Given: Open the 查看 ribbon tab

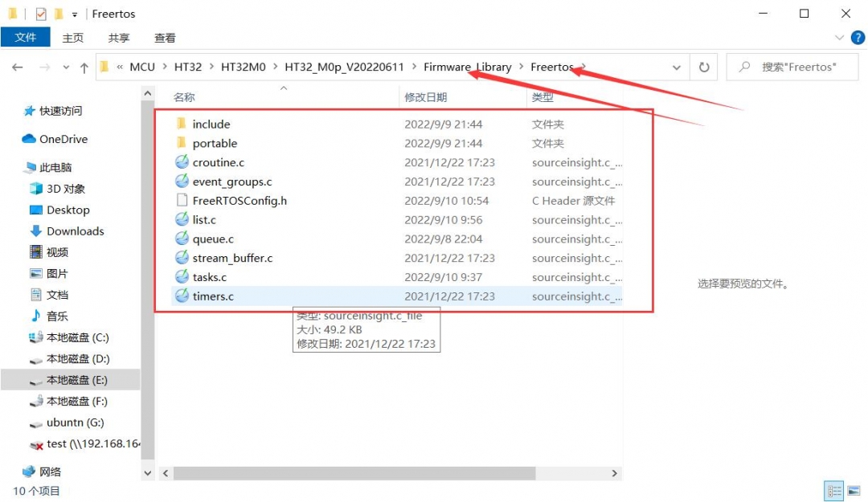Looking at the screenshot, I should click(165, 38).
